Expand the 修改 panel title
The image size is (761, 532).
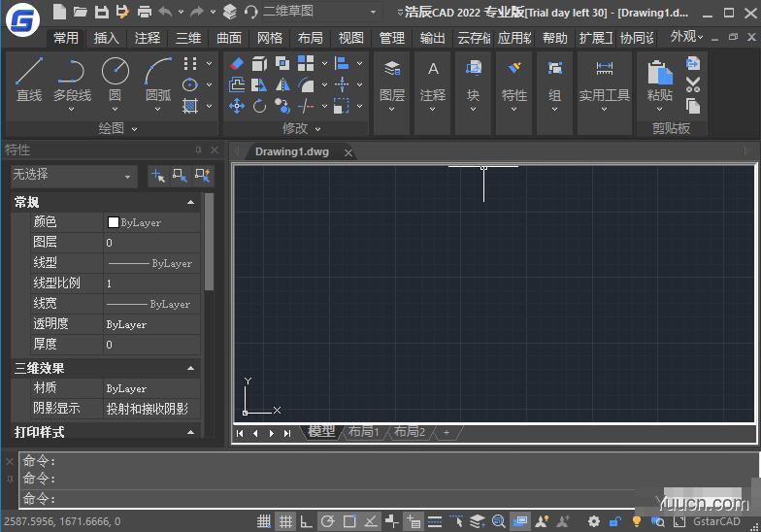[x=301, y=128]
